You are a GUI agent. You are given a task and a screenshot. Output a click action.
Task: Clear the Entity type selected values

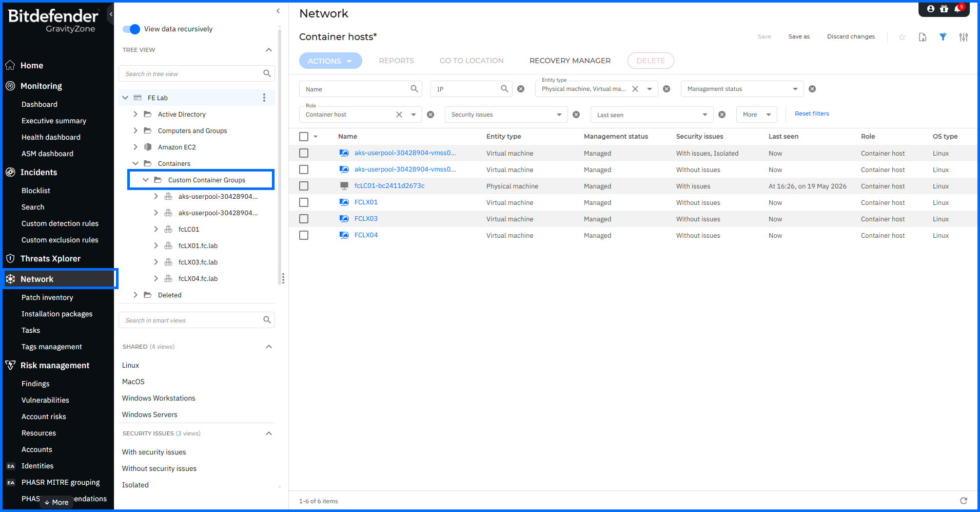tap(635, 89)
